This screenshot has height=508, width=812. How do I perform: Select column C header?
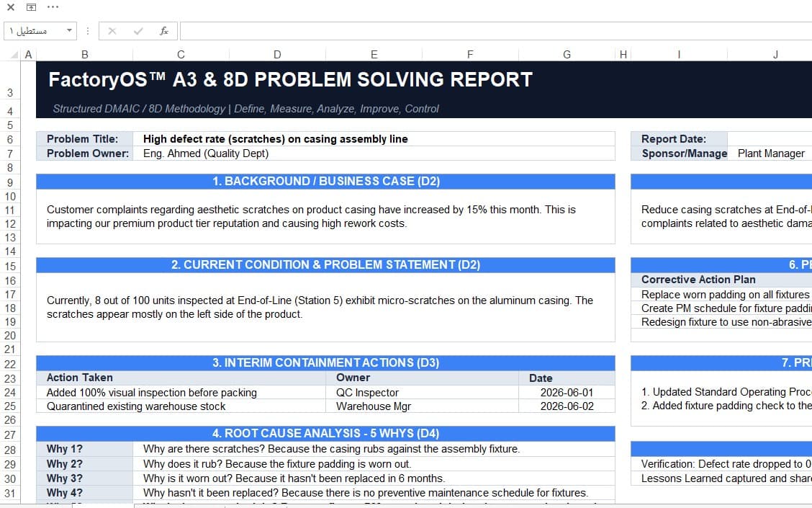click(x=181, y=55)
